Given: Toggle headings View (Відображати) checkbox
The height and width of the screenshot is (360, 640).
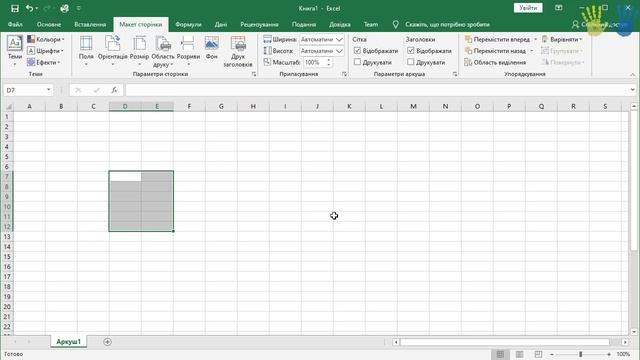Looking at the screenshot, I should pos(411,51).
